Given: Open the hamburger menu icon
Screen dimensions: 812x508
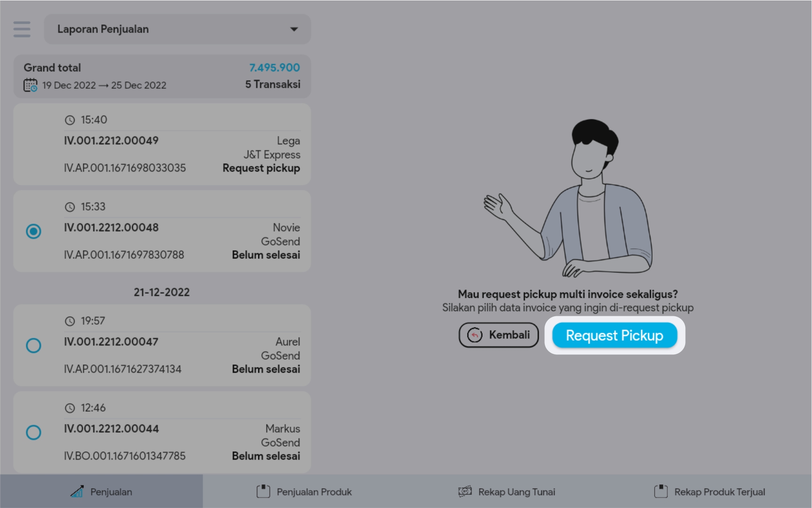Looking at the screenshot, I should [22, 29].
